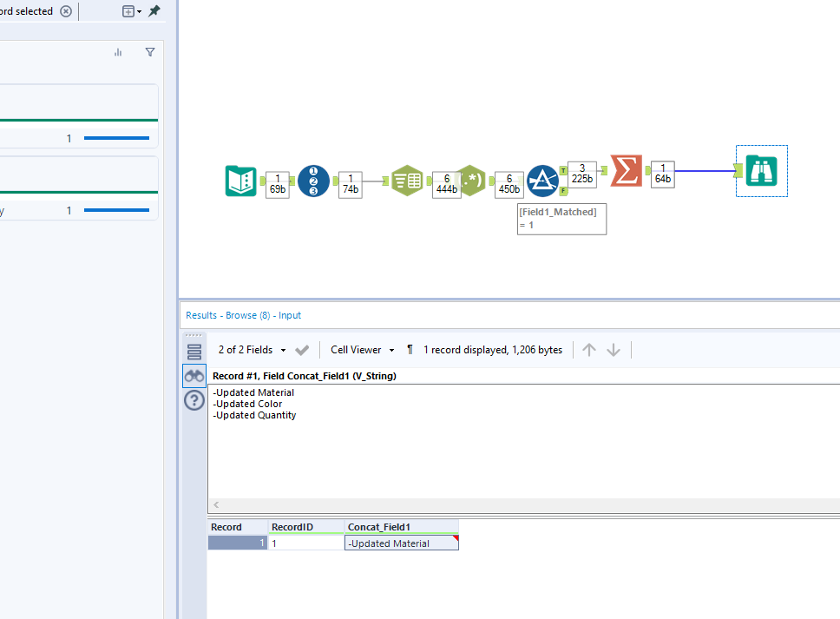This screenshot has height=619, width=840.
Task: Click the apply checkmark beside the fields selector
Action: click(x=302, y=350)
